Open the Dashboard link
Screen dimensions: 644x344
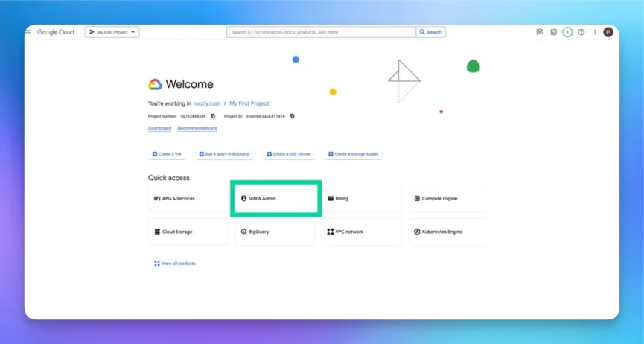click(x=160, y=128)
